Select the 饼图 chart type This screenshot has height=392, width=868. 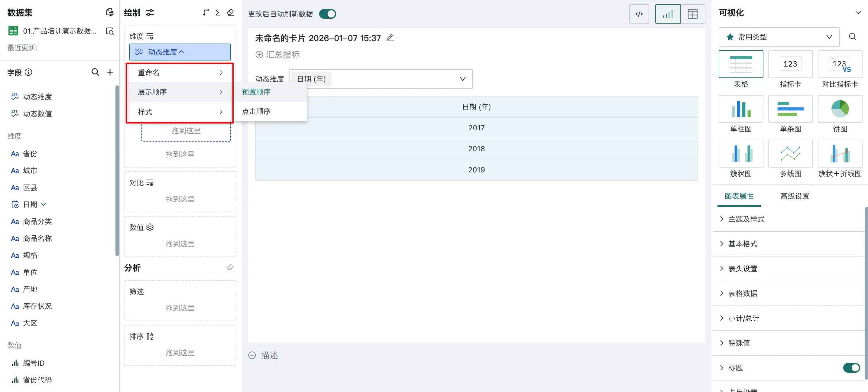(840, 109)
